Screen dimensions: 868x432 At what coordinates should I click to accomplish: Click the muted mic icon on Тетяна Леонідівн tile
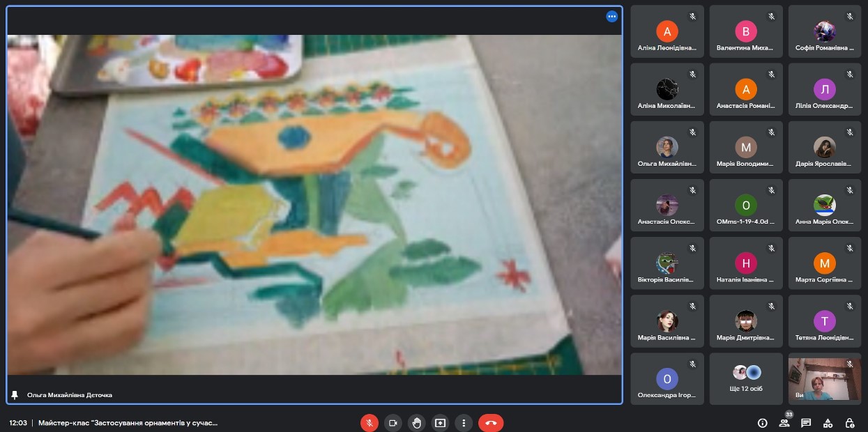click(851, 304)
